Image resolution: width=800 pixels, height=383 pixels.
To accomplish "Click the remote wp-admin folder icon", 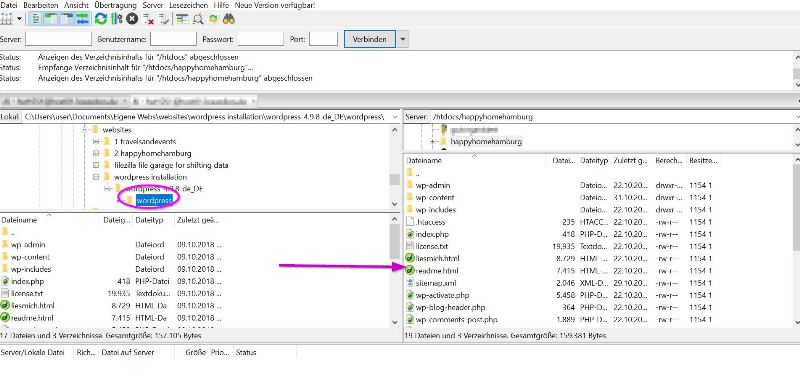I will point(410,185).
